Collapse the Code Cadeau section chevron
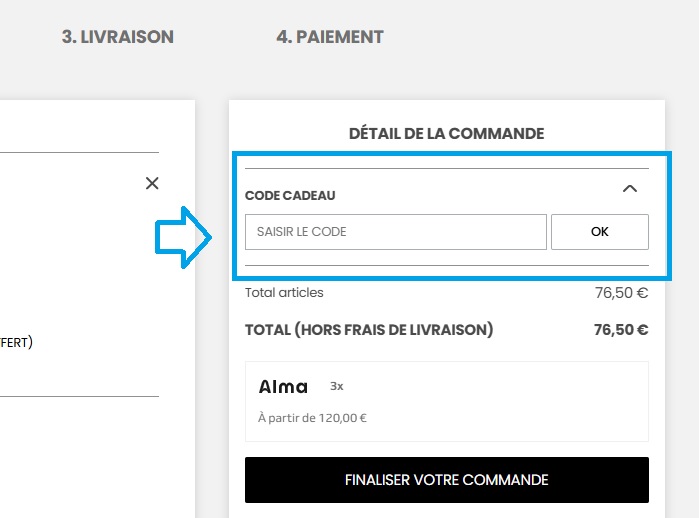Viewport: 699px width, 518px height. click(629, 188)
